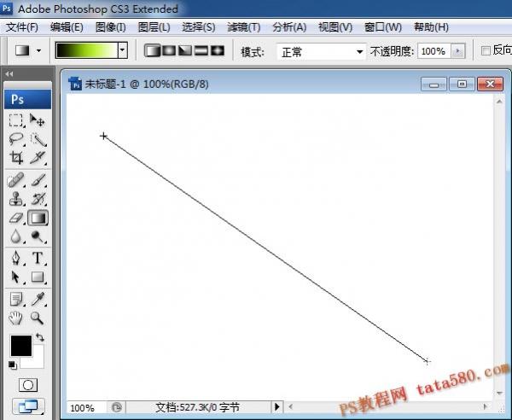Select the Notes tool
Viewport: 512px width, 420px height.
click(x=15, y=299)
